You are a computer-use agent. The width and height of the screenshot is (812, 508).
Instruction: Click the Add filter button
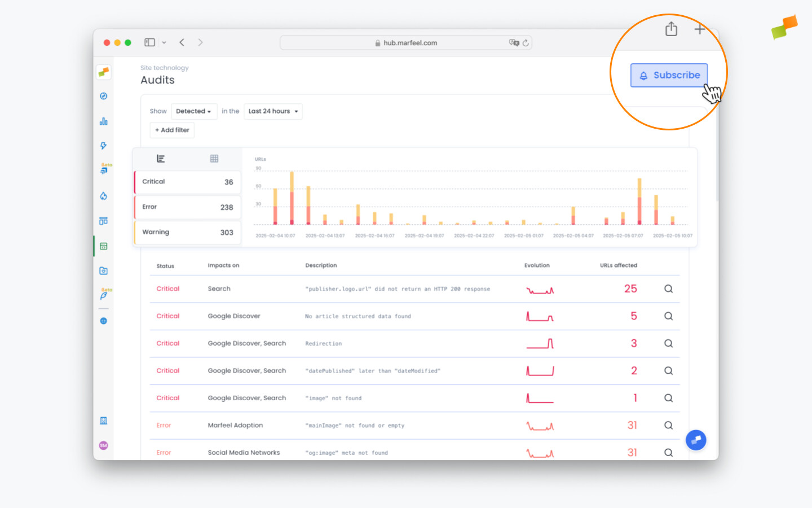172,130
